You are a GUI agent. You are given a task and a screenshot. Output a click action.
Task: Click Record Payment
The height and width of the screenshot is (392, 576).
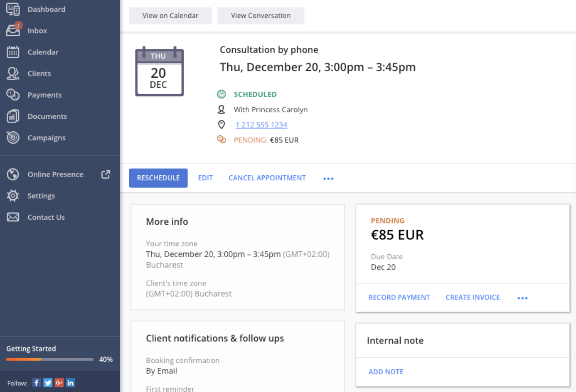point(399,297)
